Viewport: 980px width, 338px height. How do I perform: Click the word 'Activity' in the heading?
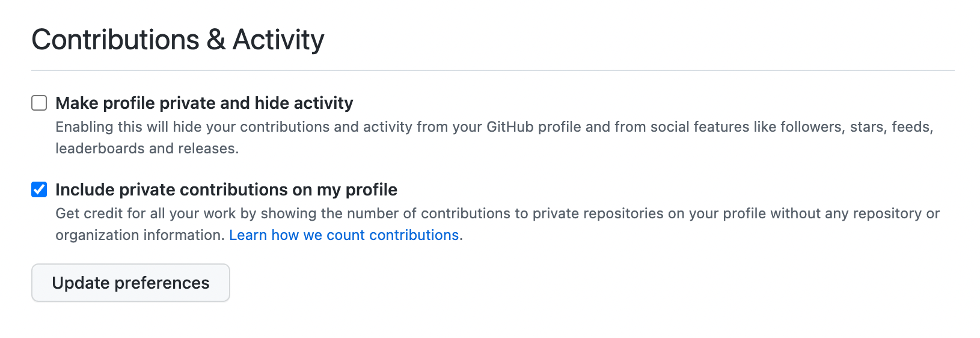tap(278, 40)
